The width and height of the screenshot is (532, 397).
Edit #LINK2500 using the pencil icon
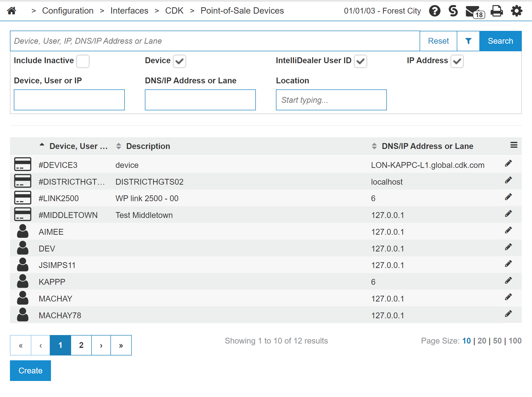[x=508, y=197]
